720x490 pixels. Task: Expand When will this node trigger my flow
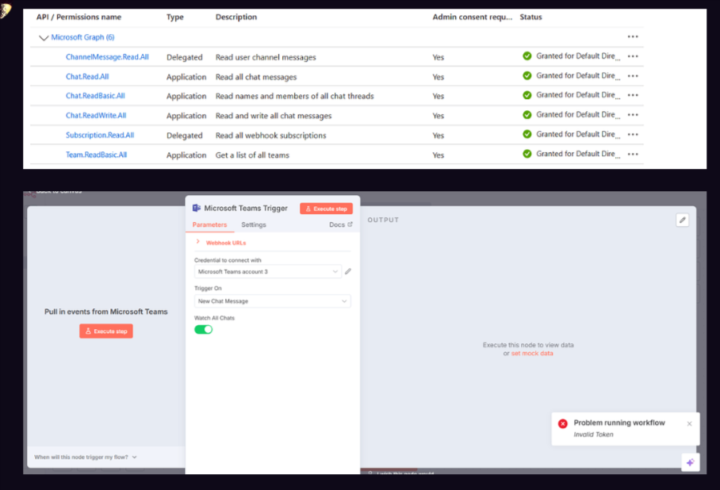(x=85, y=457)
